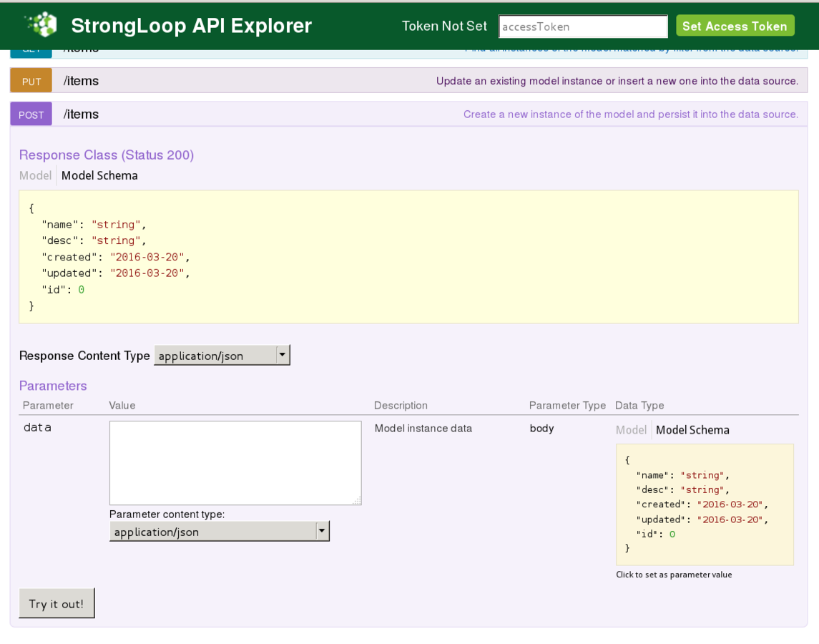Click the textarea resize grip corner
Viewport: 819px width, 644px height.
point(357,500)
